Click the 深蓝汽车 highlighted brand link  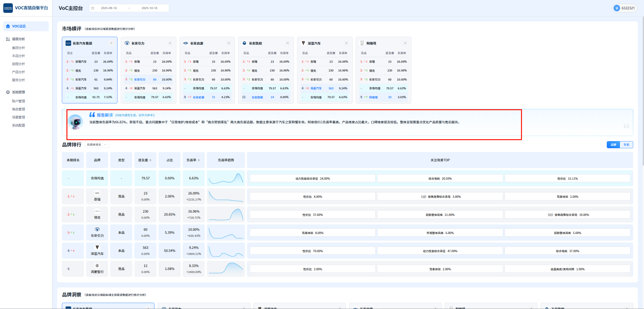point(316,88)
